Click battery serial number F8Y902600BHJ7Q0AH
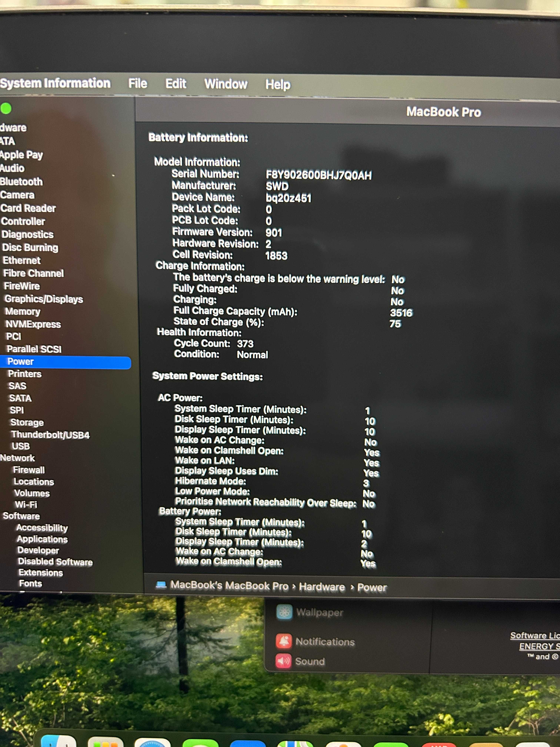560x747 pixels. (319, 175)
